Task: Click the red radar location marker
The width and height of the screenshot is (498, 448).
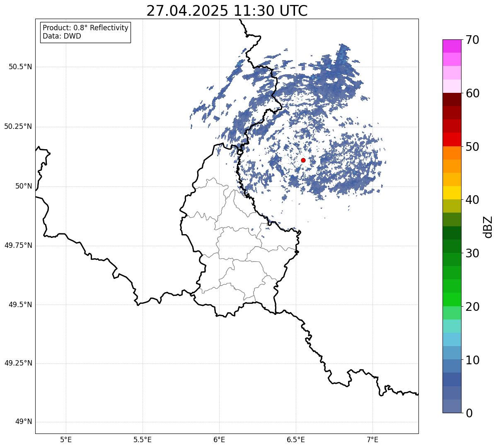Action: pos(303,160)
